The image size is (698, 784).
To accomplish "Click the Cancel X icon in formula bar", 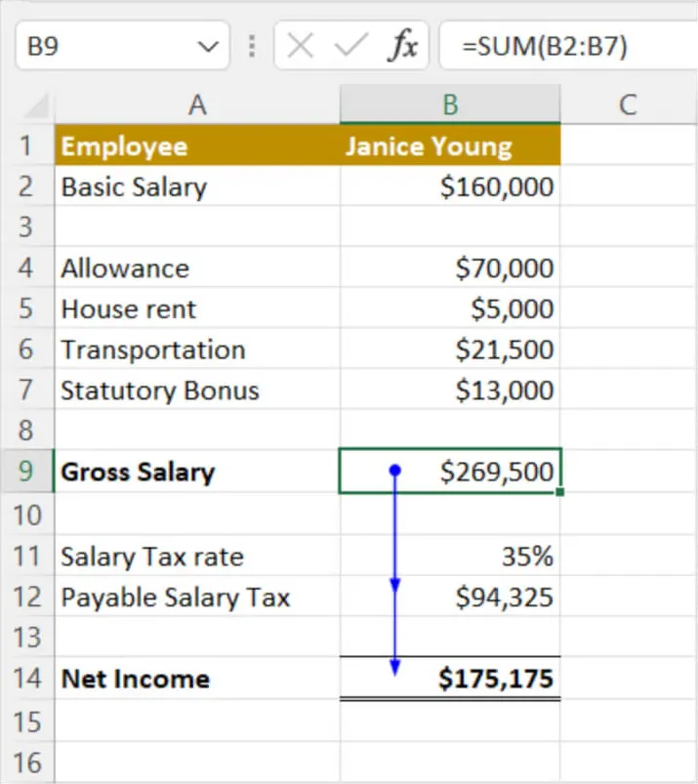I will pyautogui.click(x=302, y=46).
